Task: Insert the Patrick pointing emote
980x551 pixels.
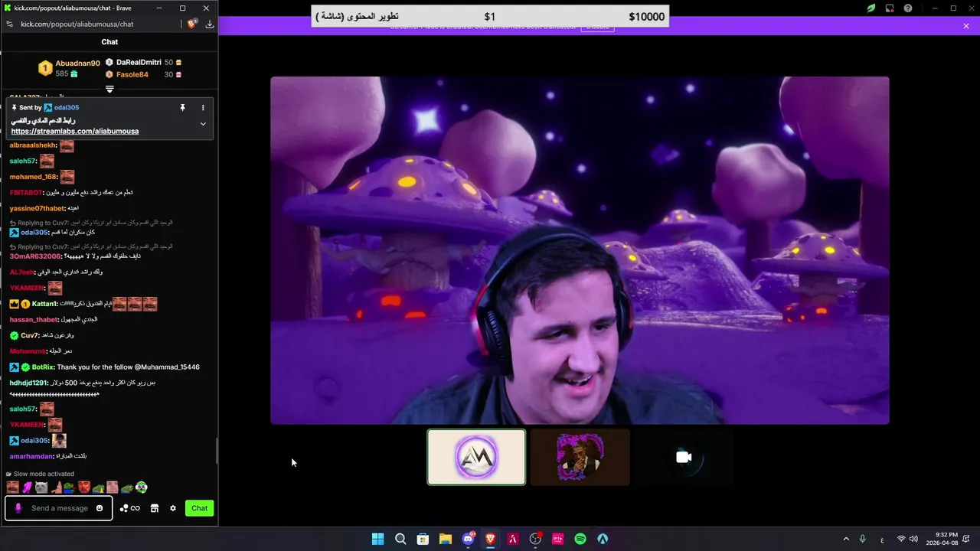Action: 56,487
